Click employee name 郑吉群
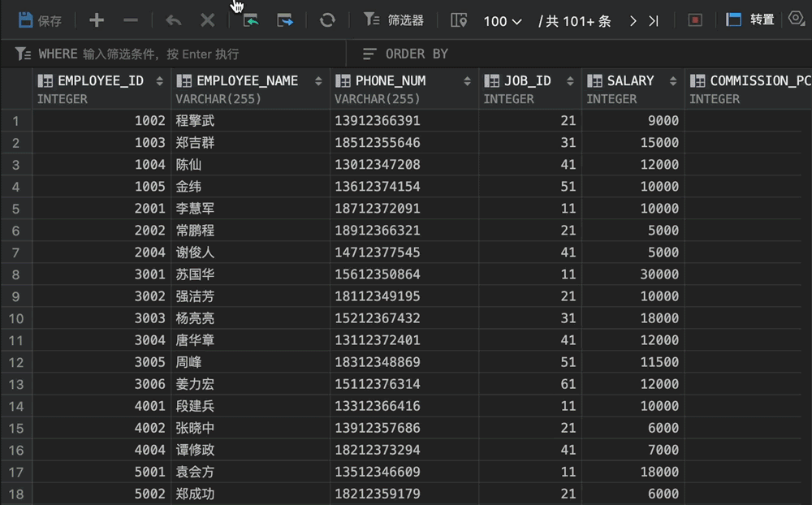812x505 pixels. (x=195, y=142)
